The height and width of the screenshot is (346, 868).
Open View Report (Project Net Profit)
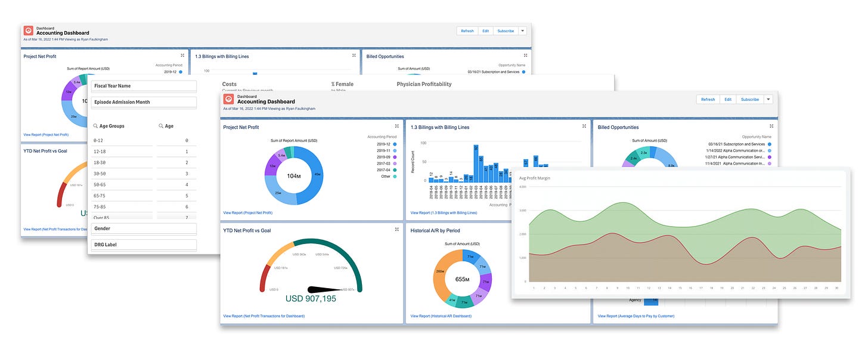coord(247,212)
